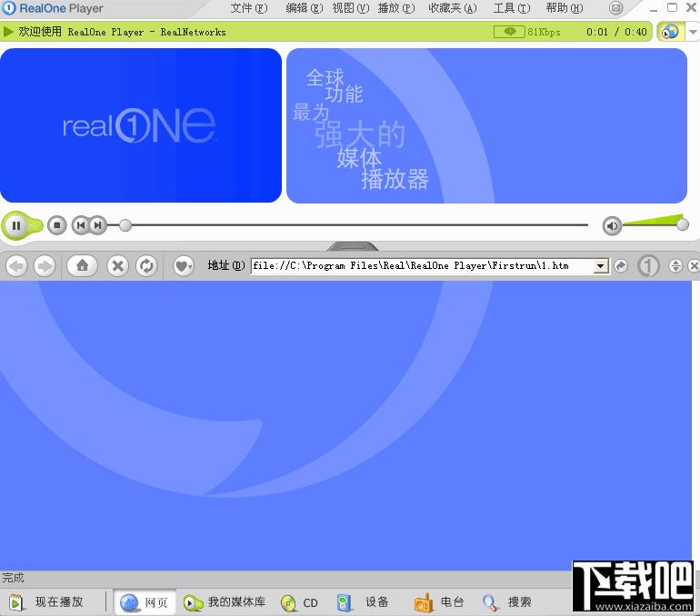Stop the current clip
This screenshot has height=616, width=700.
56,225
